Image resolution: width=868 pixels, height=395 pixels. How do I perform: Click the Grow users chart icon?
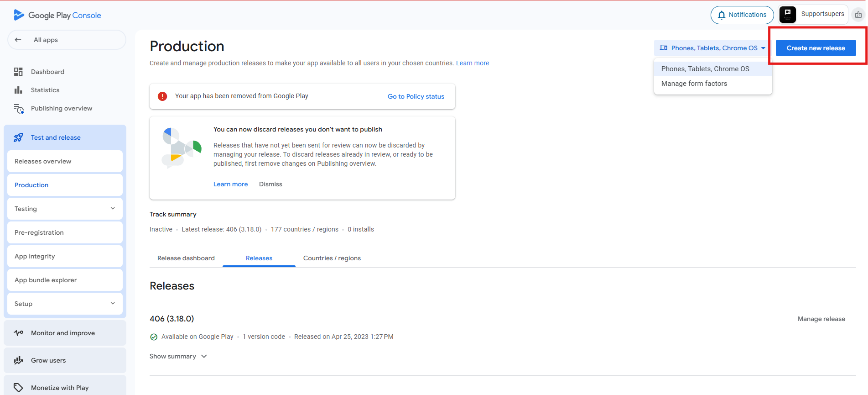[18, 360]
